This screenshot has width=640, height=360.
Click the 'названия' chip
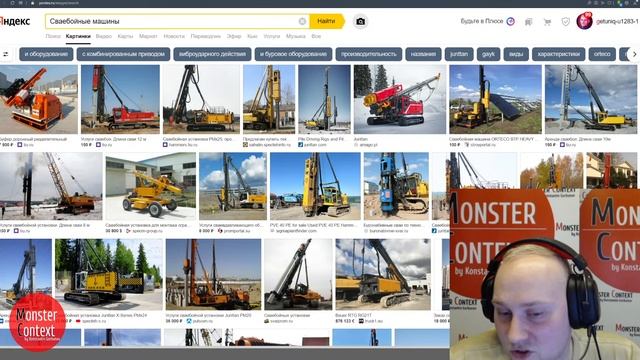click(x=423, y=54)
